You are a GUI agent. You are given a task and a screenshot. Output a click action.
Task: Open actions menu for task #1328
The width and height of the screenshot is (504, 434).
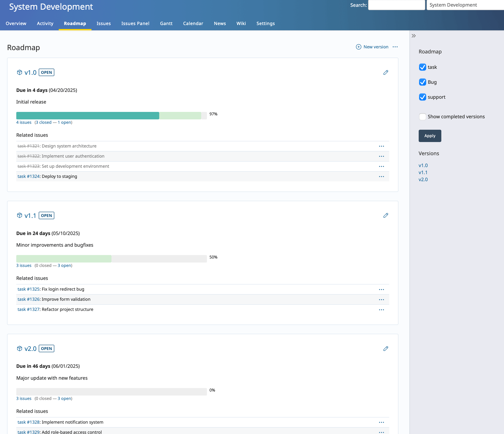click(x=381, y=422)
